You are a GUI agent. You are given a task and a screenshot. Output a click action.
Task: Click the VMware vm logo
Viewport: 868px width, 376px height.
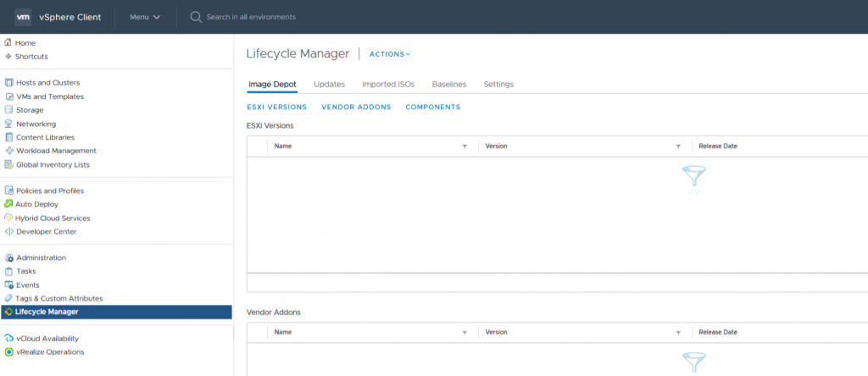coord(23,17)
